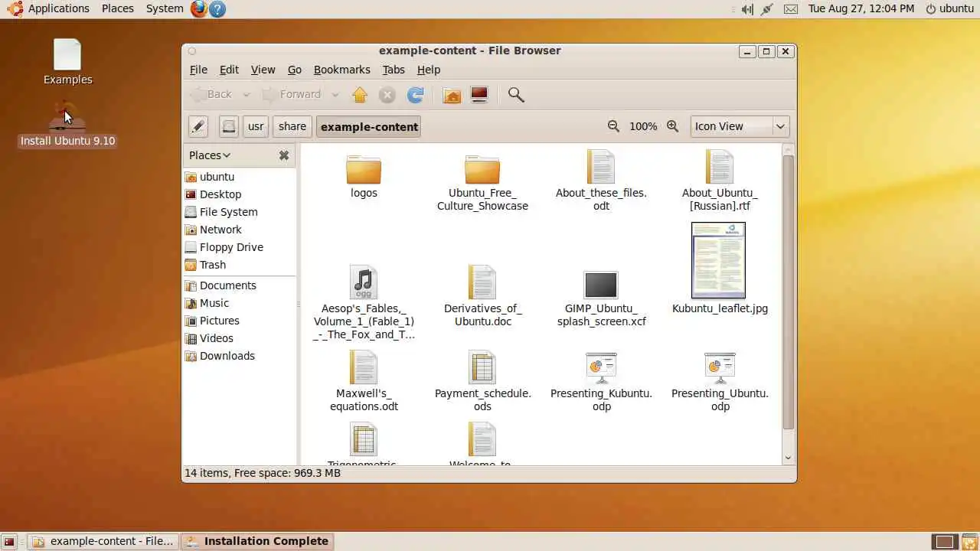This screenshot has width=980, height=551.
Task: Open the Go menu
Action: pyautogui.click(x=295, y=70)
